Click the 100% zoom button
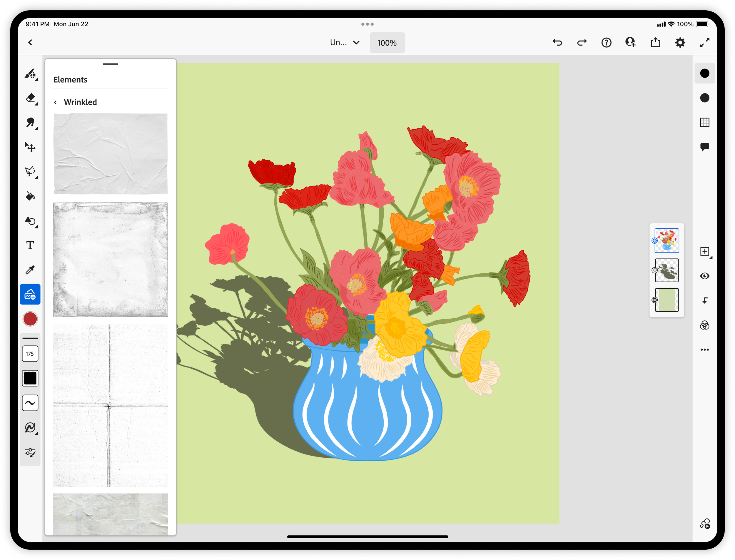This screenshot has height=560, width=735. (x=387, y=43)
